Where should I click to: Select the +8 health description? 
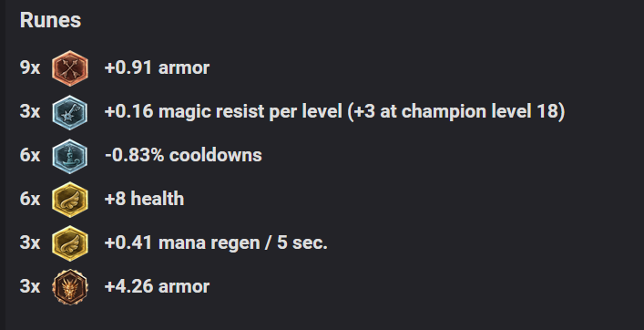click(145, 199)
